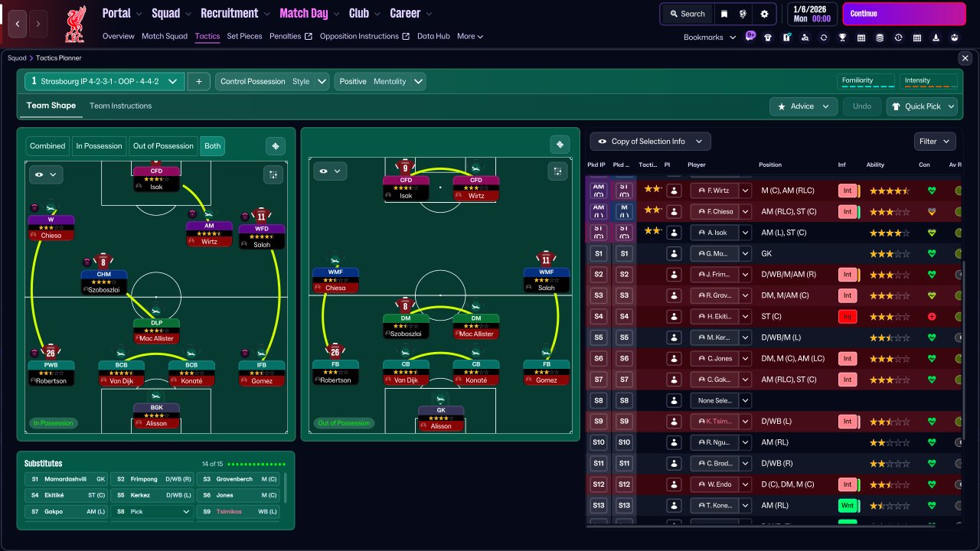Screen dimensions: 980x551
Task: Open the Liverpool club crest
Action: (x=75, y=24)
